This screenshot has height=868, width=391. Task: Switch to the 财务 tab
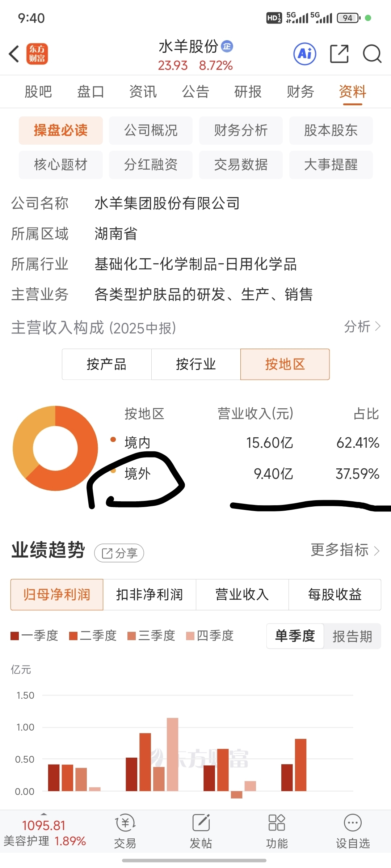pos(300,92)
